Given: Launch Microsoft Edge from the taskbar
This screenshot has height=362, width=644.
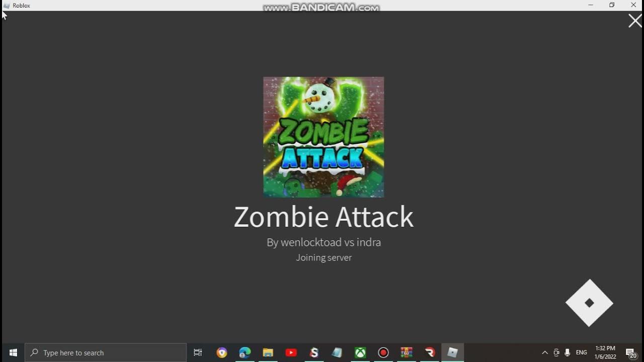Looking at the screenshot, I should 245,352.
